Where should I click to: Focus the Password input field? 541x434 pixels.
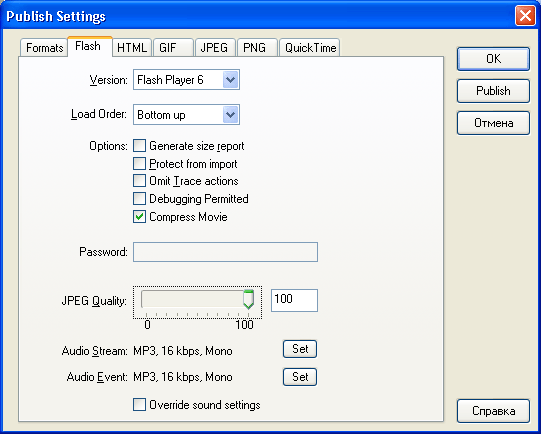pos(225,252)
